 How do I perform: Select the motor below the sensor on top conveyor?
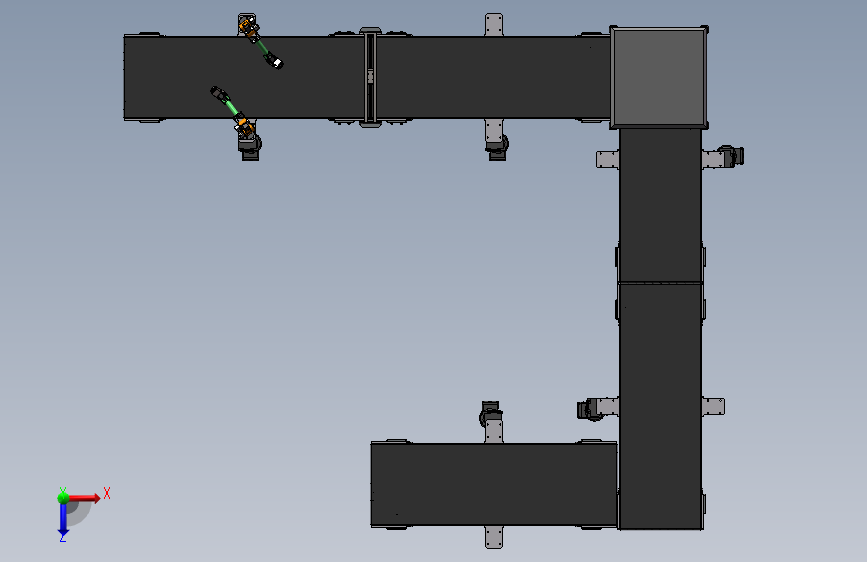tap(249, 148)
